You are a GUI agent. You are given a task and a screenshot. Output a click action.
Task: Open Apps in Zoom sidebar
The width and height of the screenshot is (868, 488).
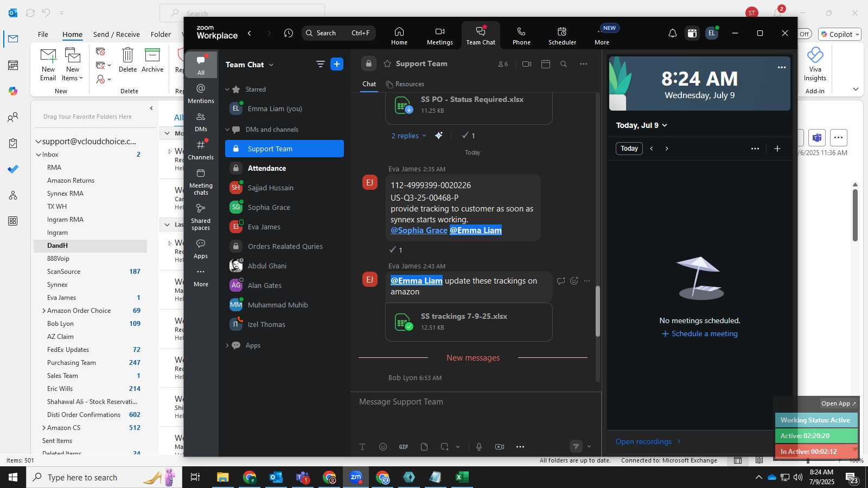(x=201, y=249)
